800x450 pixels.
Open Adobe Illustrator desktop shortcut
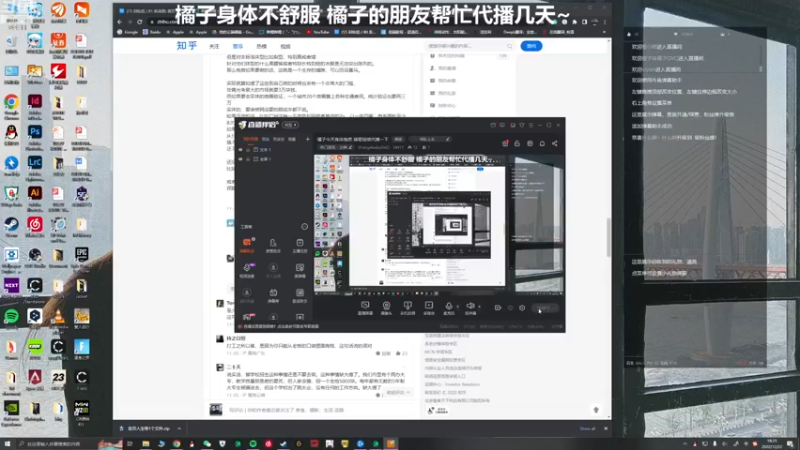pos(35,198)
